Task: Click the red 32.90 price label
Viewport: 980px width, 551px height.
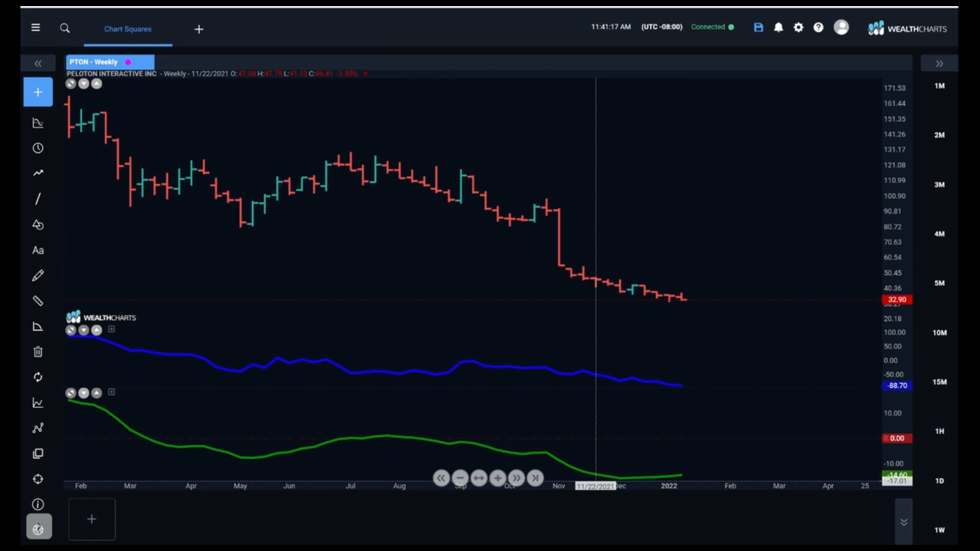Action: [x=897, y=299]
